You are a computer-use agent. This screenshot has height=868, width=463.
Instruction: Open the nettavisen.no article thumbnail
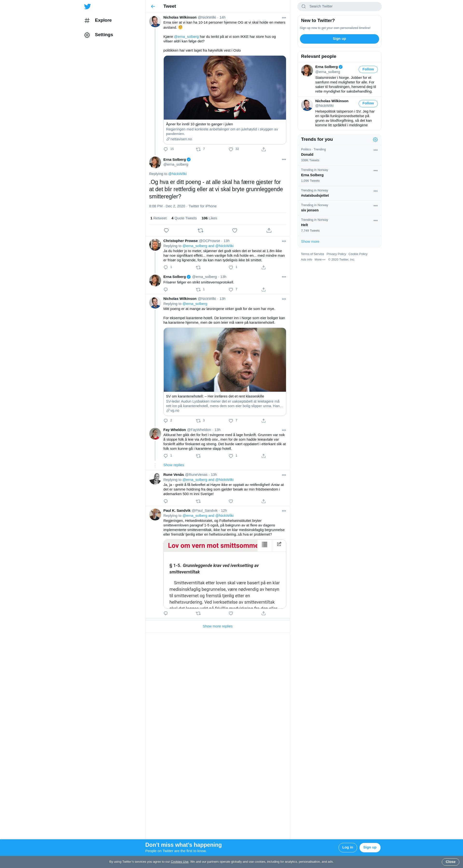point(225,88)
